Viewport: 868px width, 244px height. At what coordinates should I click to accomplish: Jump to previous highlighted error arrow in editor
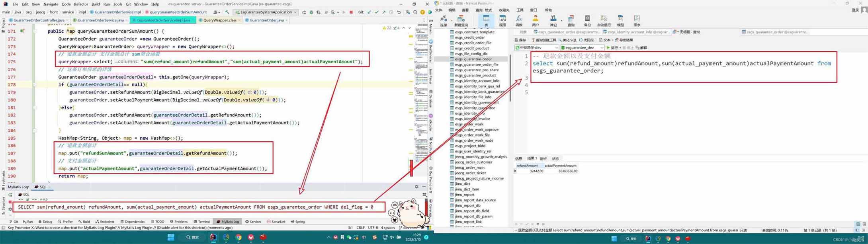point(404,28)
